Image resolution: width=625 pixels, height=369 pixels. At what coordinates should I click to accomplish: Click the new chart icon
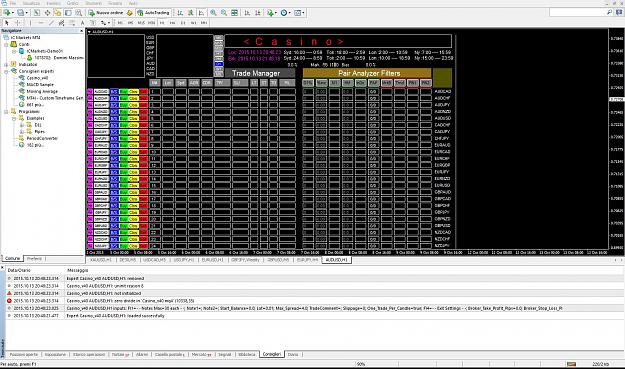point(7,13)
